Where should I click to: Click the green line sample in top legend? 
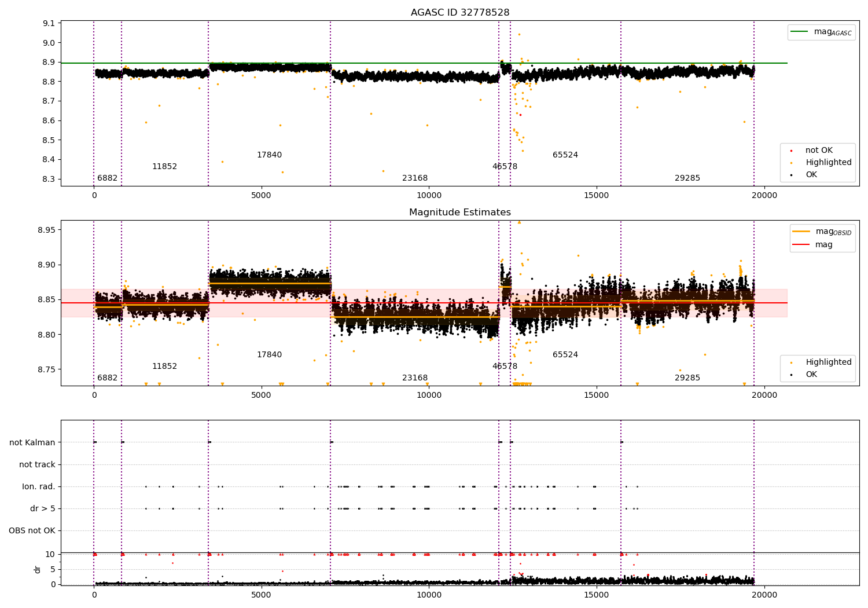point(799,32)
